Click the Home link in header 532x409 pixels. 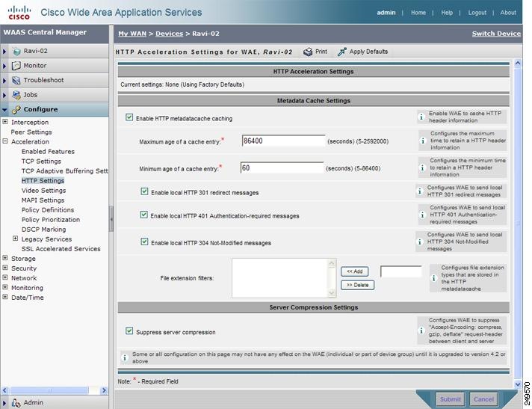pyautogui.click(x=418, y=13)
